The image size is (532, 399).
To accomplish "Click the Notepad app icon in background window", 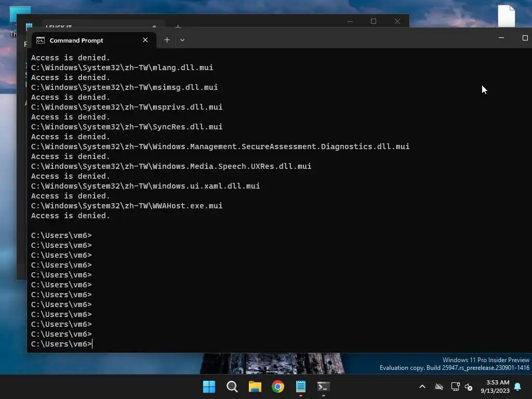I will (x=29, y=26).
